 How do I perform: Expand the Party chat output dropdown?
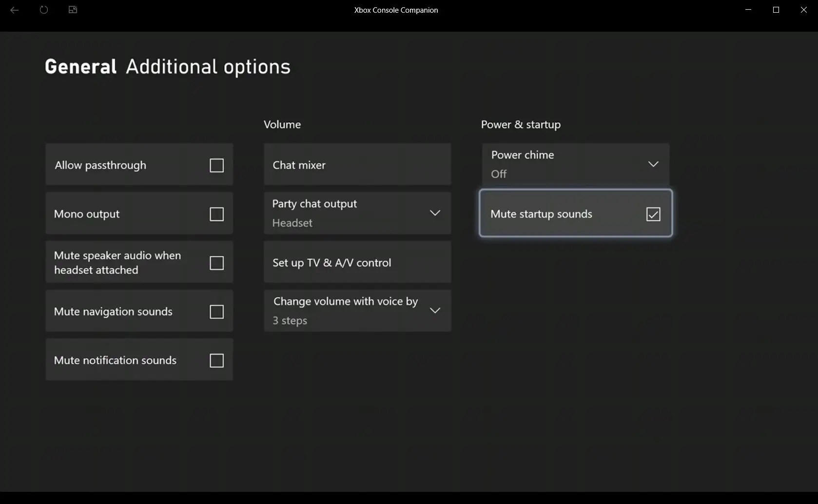434,213
